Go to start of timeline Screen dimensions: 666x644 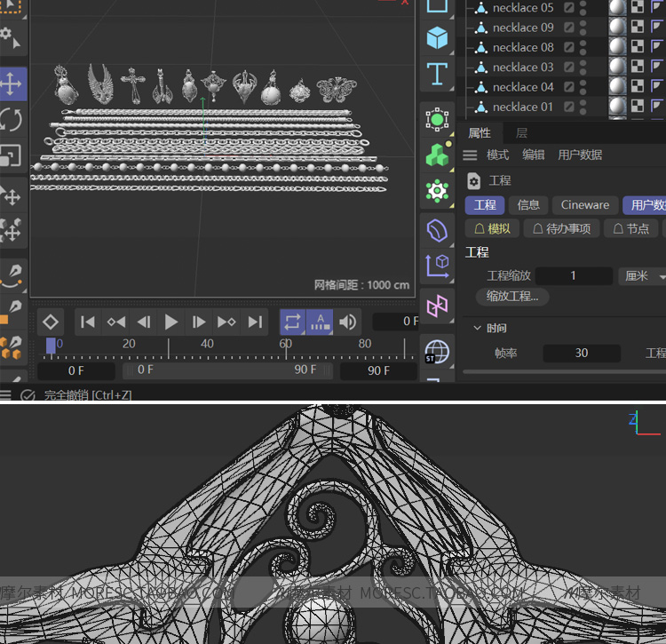[x=88, y=322]
